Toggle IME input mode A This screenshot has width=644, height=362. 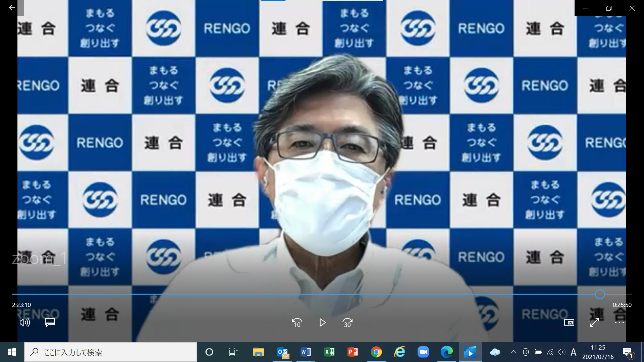click(574, 352)
